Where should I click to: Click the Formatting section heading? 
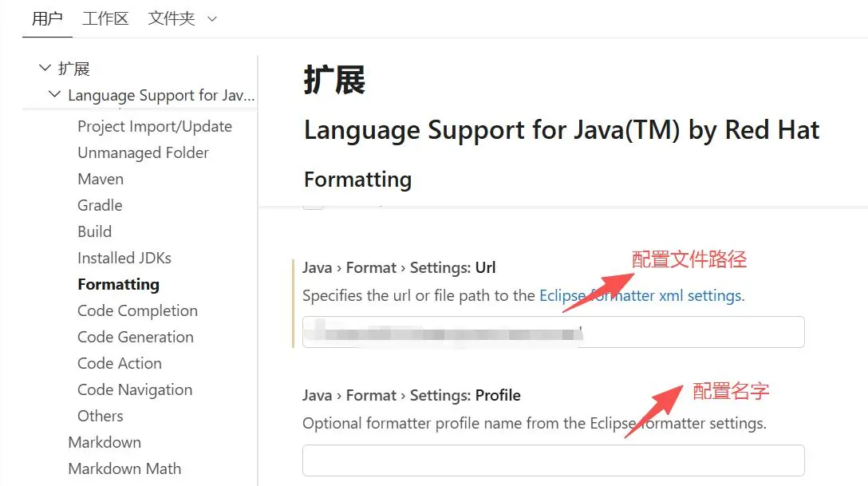click(x=357, y=180)
